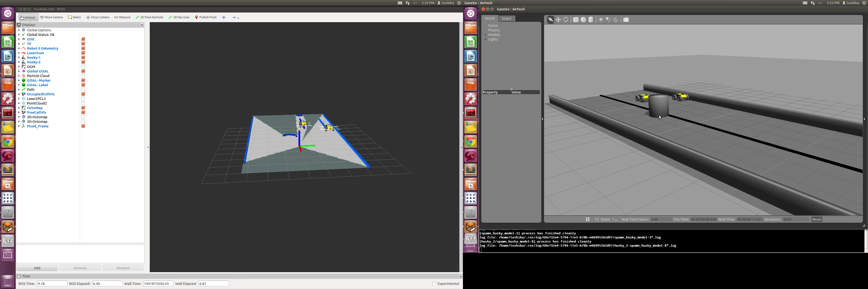Image resolution: width=868 pixels, height=289 pixels.
Task: Reset the Gazebo simulation time
Action: [x=817, y=219]
